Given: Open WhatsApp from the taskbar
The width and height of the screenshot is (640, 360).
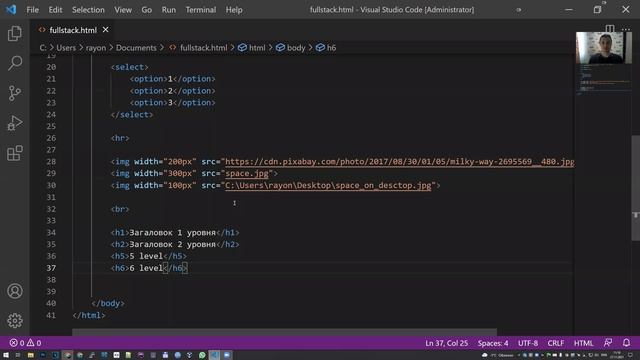Looking at the screenshot, I should [202, 355].
